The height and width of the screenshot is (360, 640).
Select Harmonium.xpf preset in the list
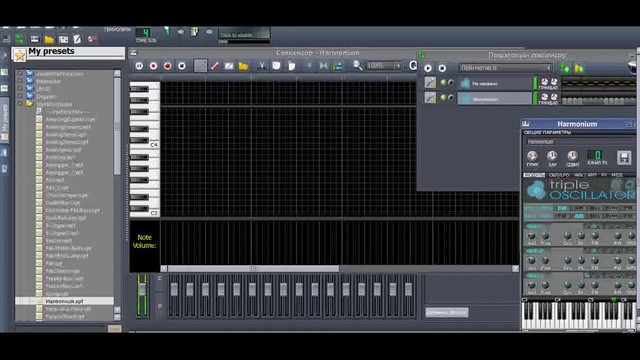(x=64, y=301)
